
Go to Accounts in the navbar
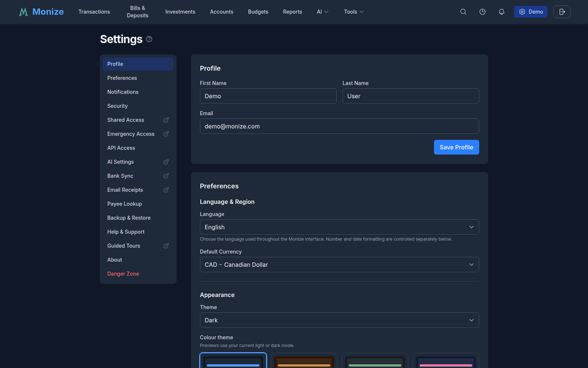coord(222,12)
